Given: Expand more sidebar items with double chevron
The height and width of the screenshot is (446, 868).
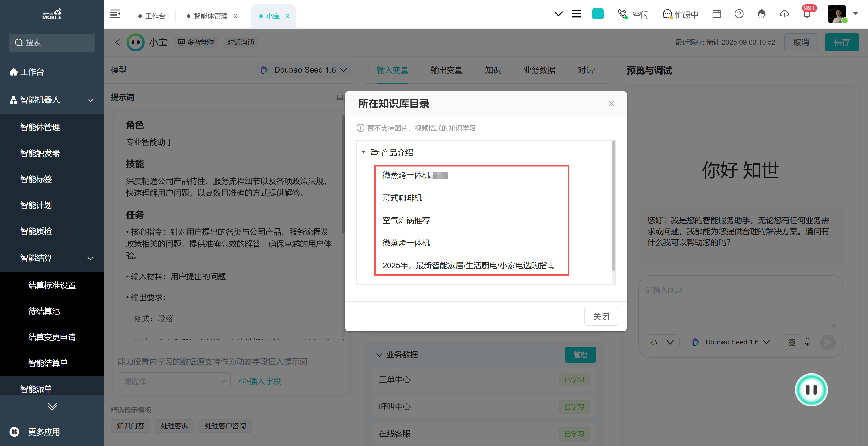Looking at the screenshot, I should point(52,406).
